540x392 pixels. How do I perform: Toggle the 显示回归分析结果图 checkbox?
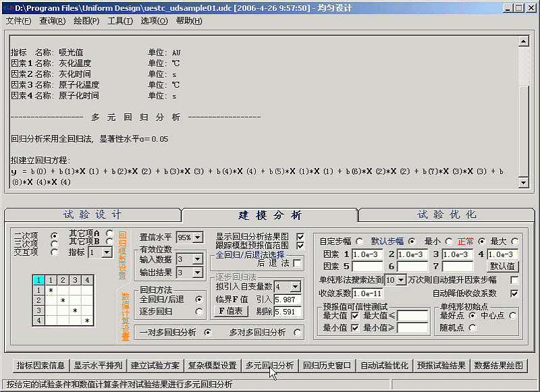click(300, 237)
